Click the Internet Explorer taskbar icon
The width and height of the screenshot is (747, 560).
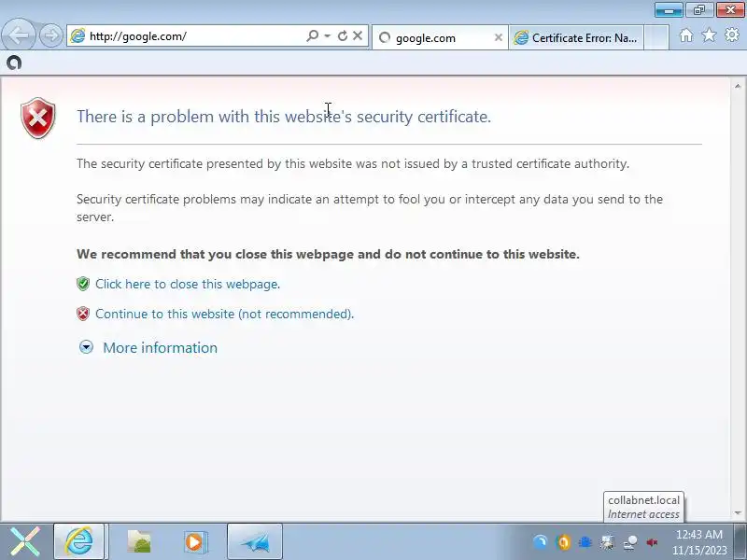tap(79, 541)
